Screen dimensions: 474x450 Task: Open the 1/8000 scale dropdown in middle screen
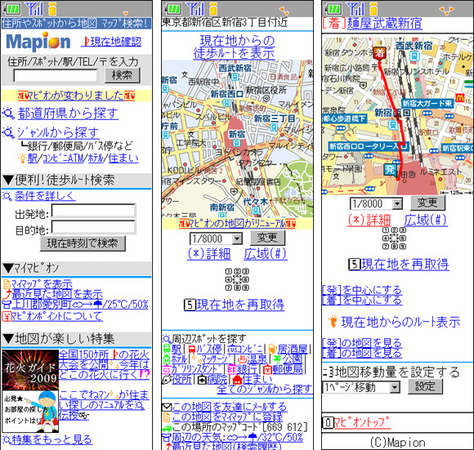click(216, 239)
